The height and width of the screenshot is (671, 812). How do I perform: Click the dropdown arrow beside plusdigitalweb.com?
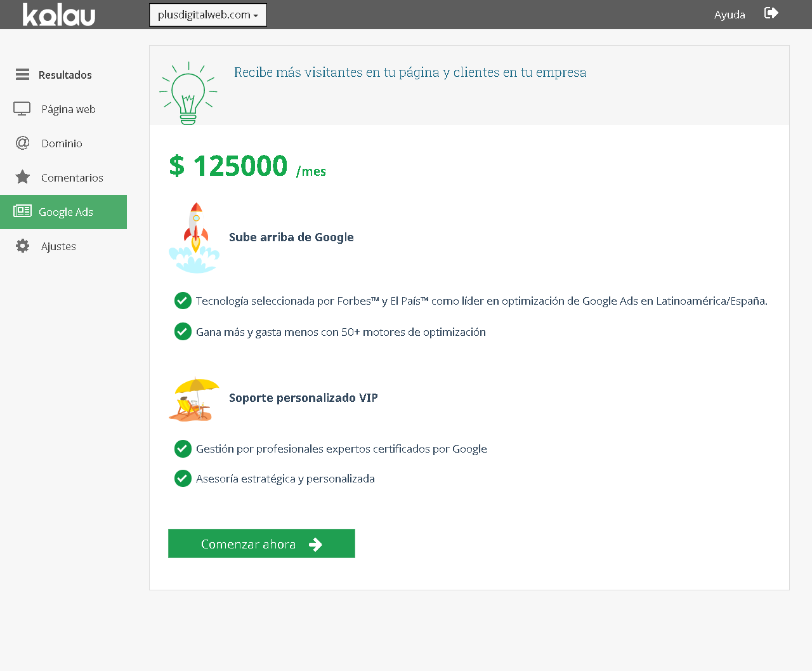tap(258, 15)
